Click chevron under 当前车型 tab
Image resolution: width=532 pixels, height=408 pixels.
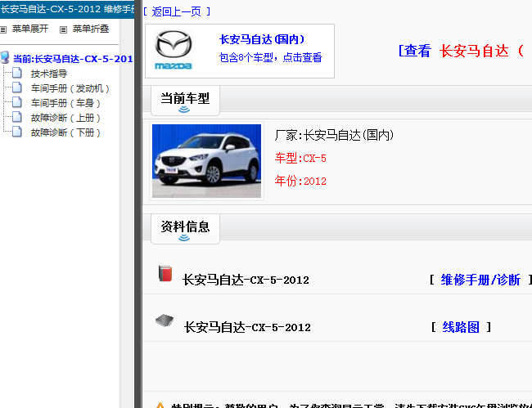click(184, 110)
